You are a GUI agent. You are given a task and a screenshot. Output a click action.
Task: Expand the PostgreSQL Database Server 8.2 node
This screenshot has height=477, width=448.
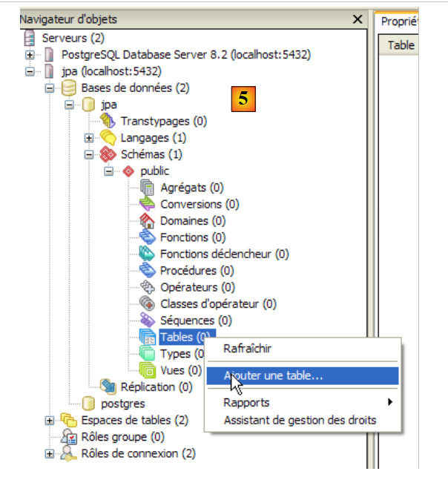[x=30, y=55]
